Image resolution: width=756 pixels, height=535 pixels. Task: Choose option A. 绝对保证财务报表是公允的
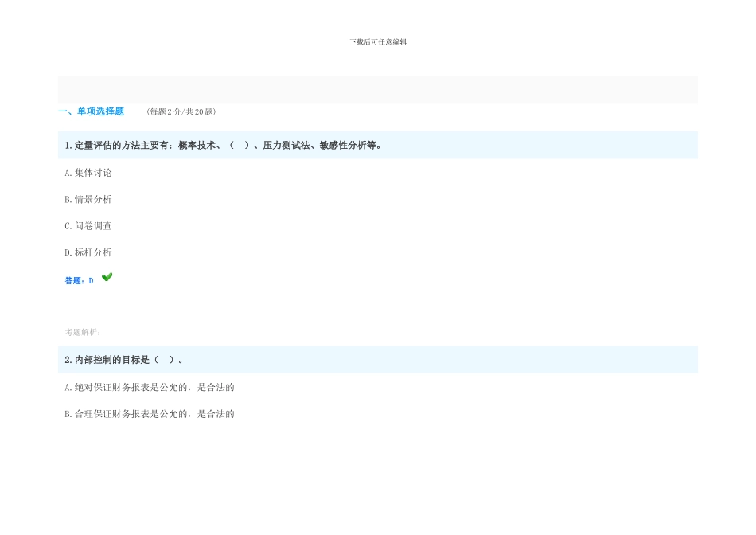pos(150,388)
